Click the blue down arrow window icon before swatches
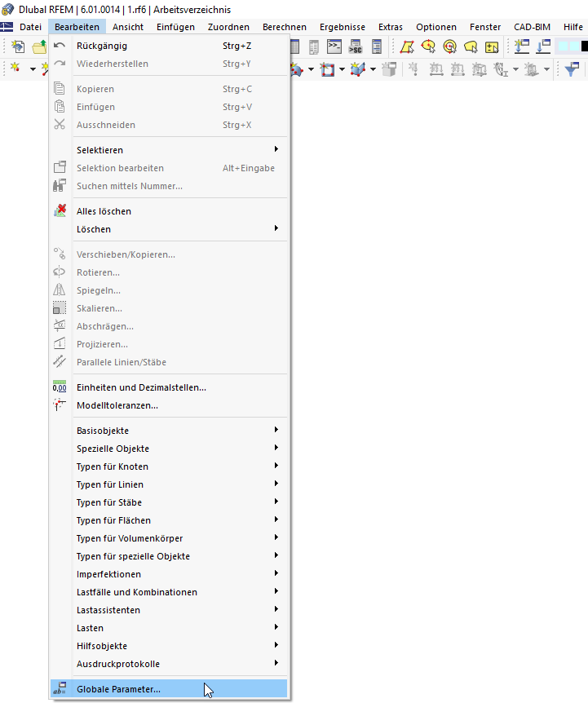Screen dimensions: 588x703 pyautogui.click(x=542, y=46)
